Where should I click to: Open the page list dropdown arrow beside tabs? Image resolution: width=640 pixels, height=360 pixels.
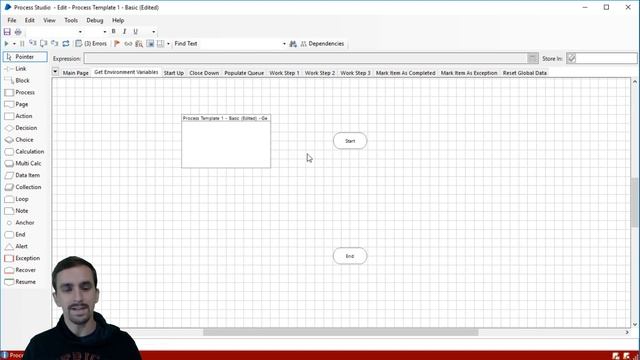55,72
